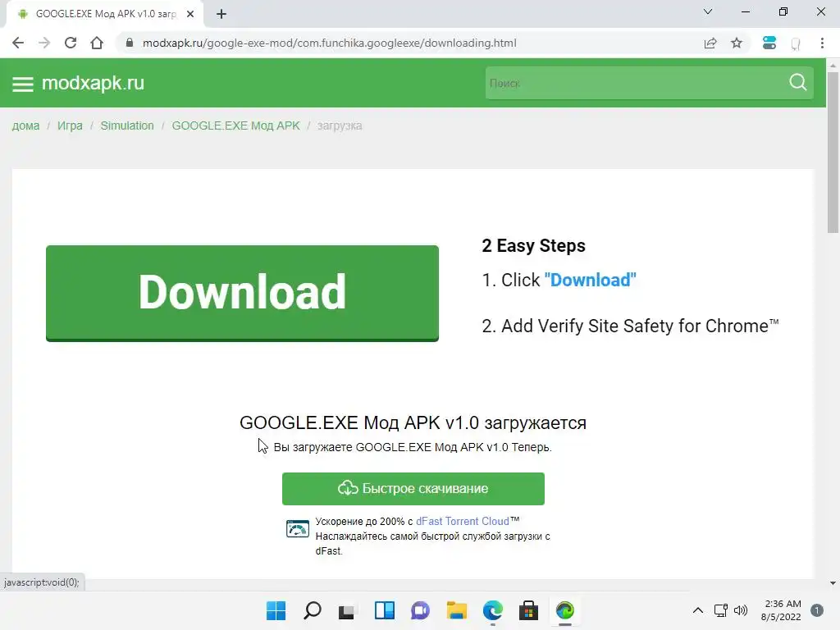Open the clock showing 2:36 AM

(781, 610)
